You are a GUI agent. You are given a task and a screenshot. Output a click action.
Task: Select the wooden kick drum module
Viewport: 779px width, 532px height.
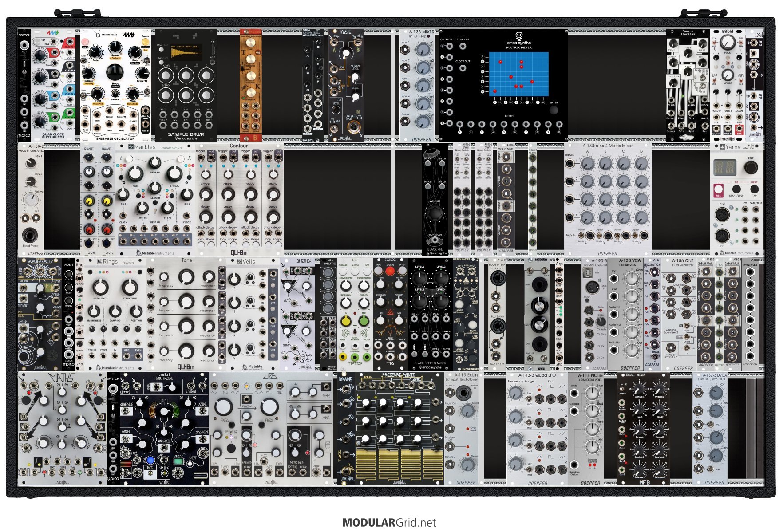(x=251, y=86)
